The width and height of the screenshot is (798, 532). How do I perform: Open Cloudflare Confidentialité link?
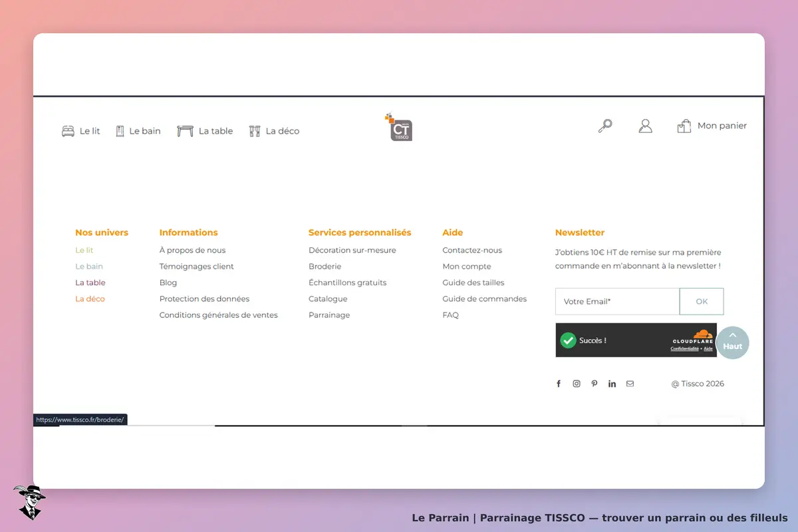pos(684,348)
